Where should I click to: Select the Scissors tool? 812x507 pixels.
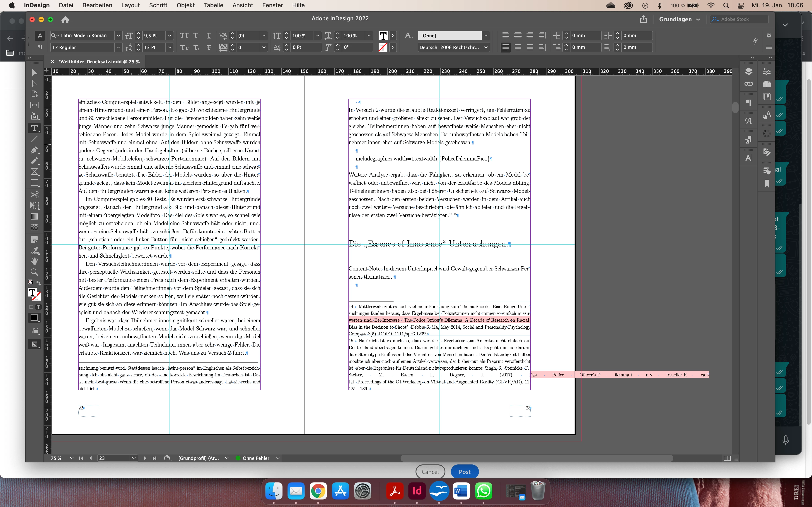pyautogui.click(x=34, y=194)
